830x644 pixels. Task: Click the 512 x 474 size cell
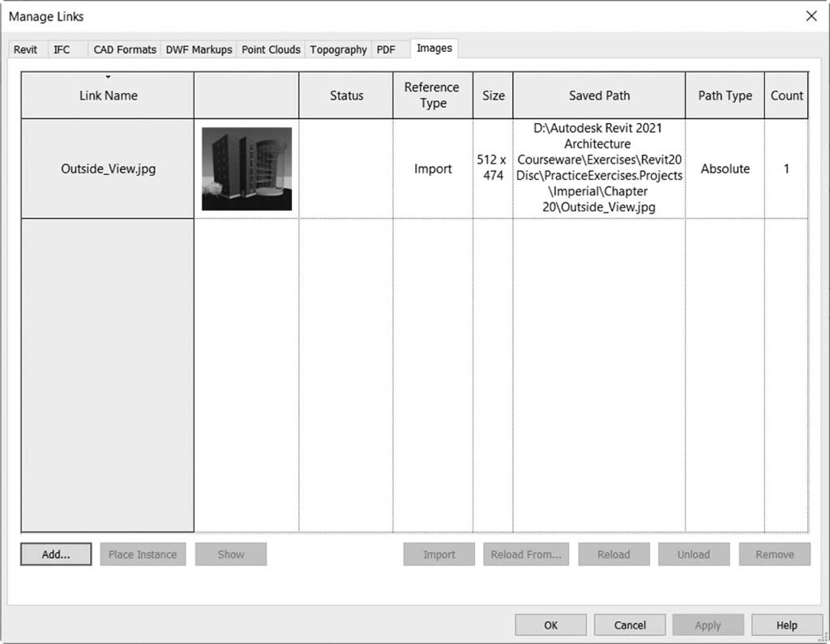[493, 167]
